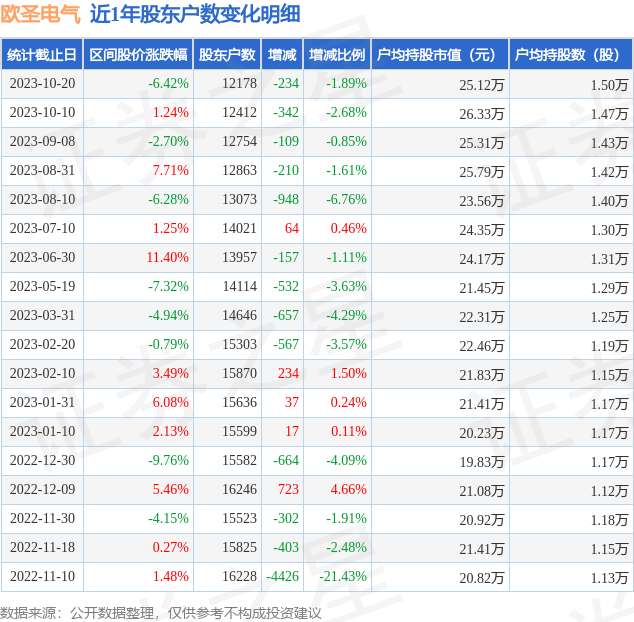Image resolution: width=634 pixels, height=622 pixels.
Task: Click the date cell 2022-11-18
Action: coord(42,548)
